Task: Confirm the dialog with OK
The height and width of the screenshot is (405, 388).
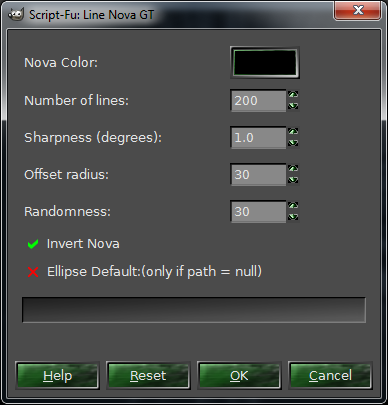Action: [239, 376]
